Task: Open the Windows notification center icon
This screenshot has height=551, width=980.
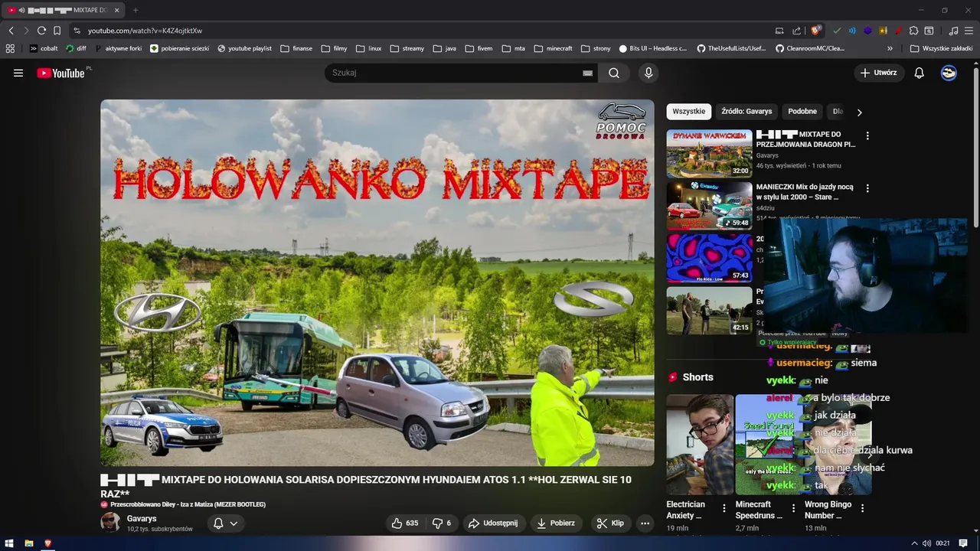Action: [x=963, y=543]
